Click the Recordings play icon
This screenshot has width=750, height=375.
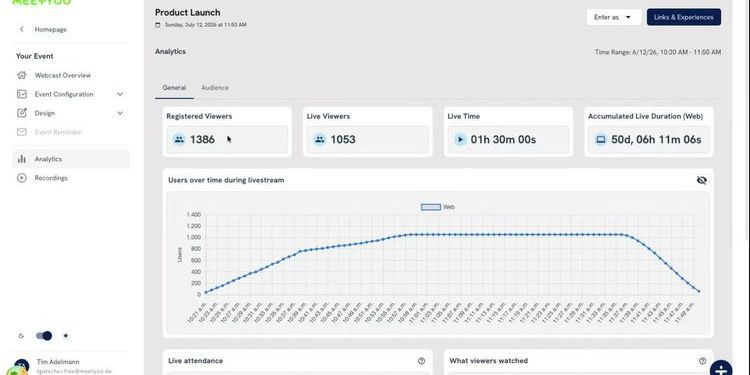22,178
